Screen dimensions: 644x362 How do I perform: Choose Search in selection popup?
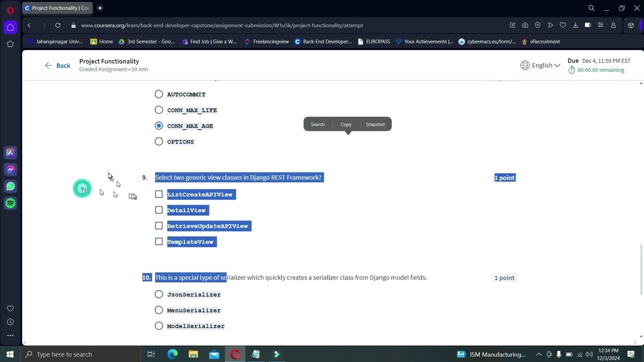click(x=317, y=124)
